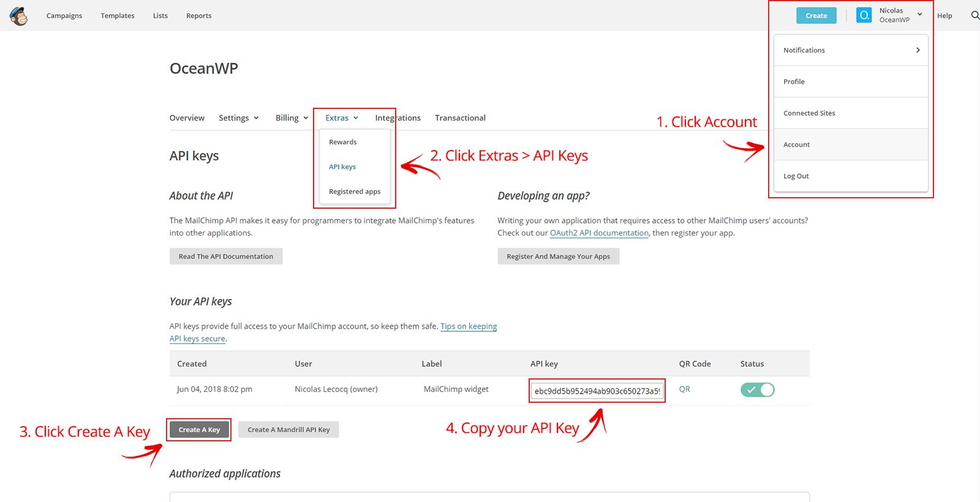Click the OceanWP account avatar icon

click(864, 15)
